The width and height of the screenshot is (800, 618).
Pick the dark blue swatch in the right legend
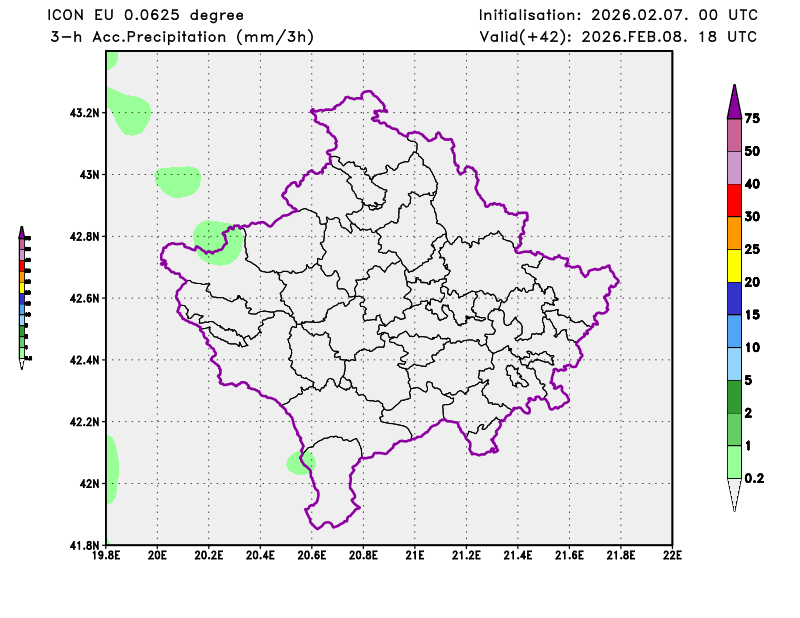point(734,298)
